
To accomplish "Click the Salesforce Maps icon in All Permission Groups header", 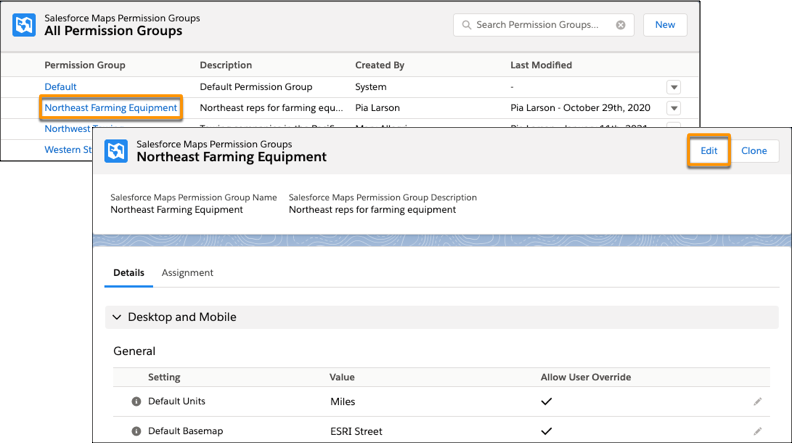I will click(24, 25).
